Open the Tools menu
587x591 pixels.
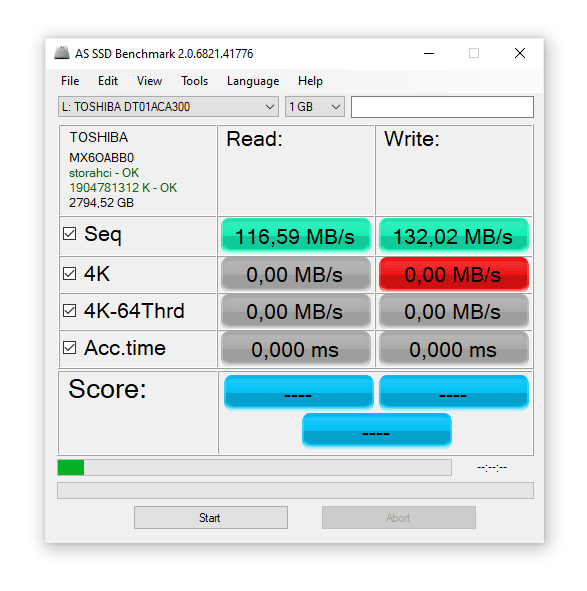coord(194,81)
